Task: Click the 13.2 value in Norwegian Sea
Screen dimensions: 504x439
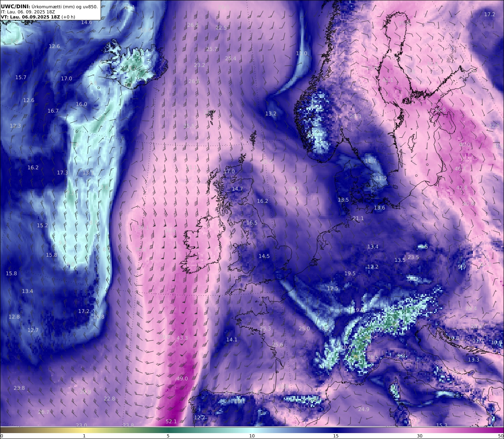Action: 271,113
